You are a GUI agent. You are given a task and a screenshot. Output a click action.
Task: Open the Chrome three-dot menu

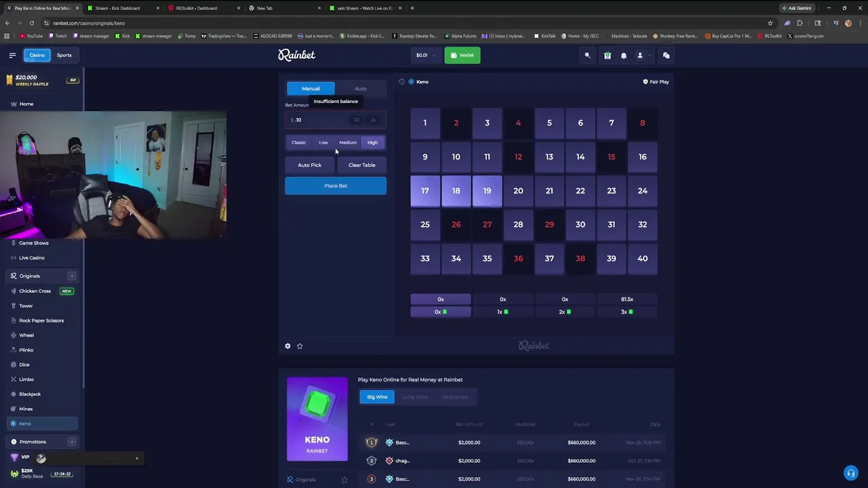(x=861, y=23)
